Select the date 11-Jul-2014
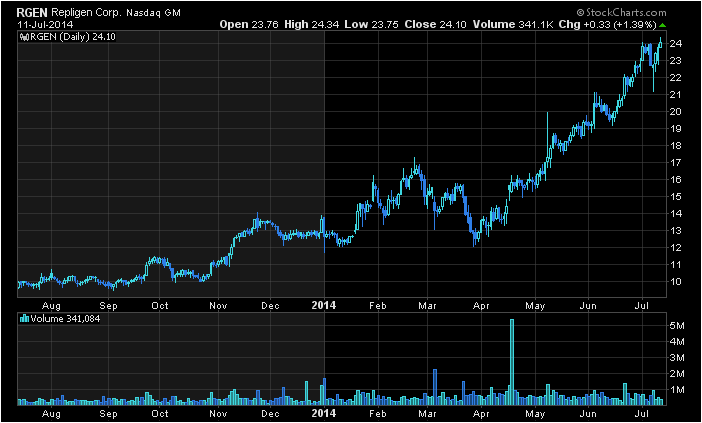702x423 pixels. pos(45,25)
